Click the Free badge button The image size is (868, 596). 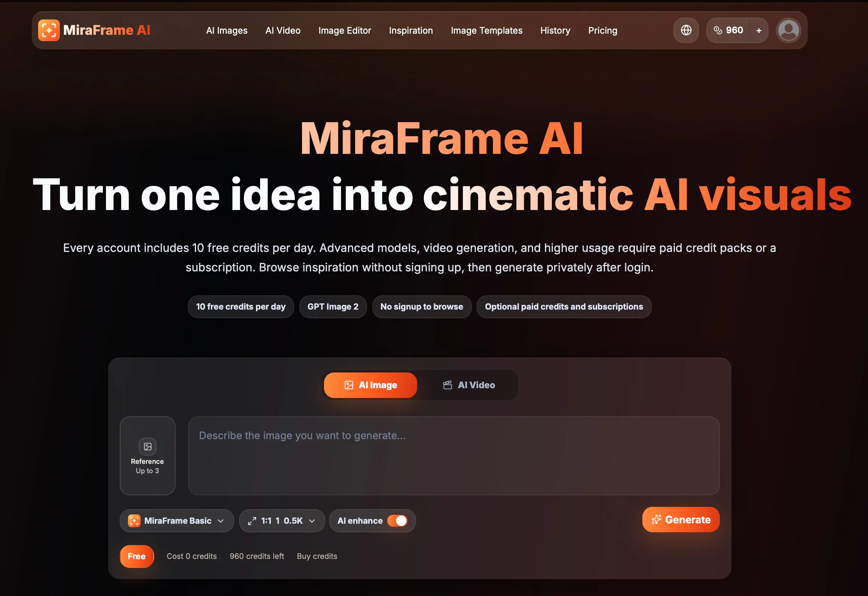(137, 556)
